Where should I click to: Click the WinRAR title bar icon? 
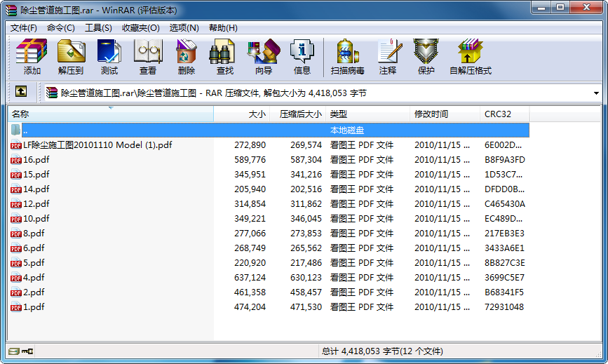[11, 10]
